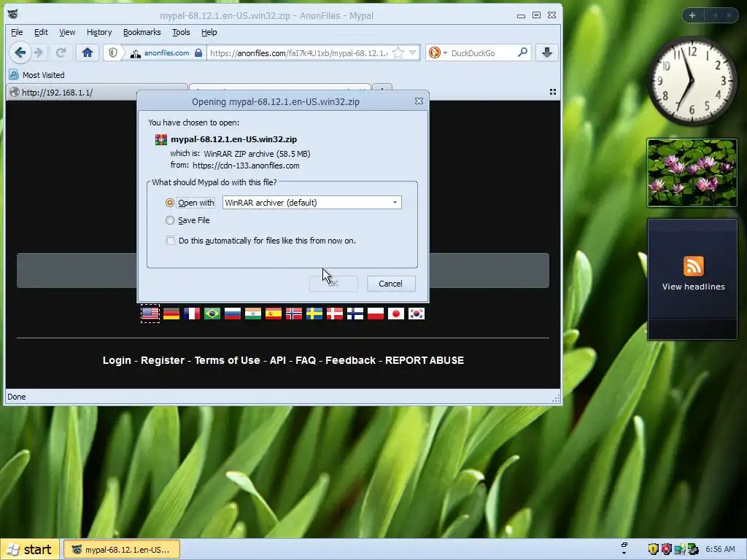This screenshot has width=747, height=560.
Task: Click the padlock site security icon
Action: 198,52
